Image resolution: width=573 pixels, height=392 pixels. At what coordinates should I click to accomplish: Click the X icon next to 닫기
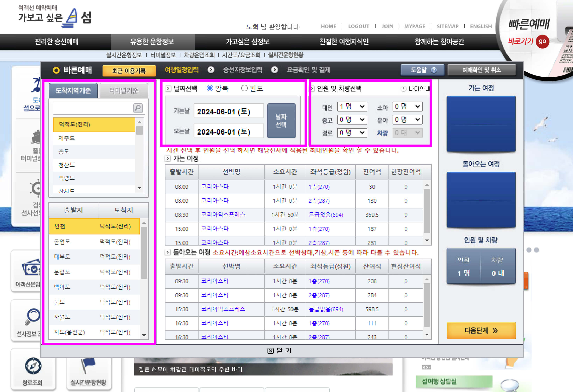click(270, 351)
